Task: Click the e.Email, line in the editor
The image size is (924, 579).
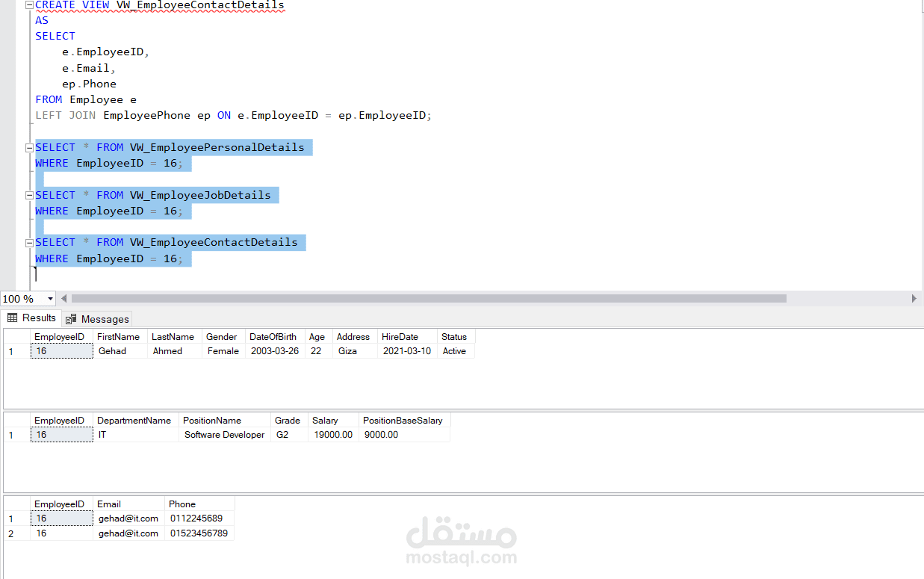Action: click(90, 68)
